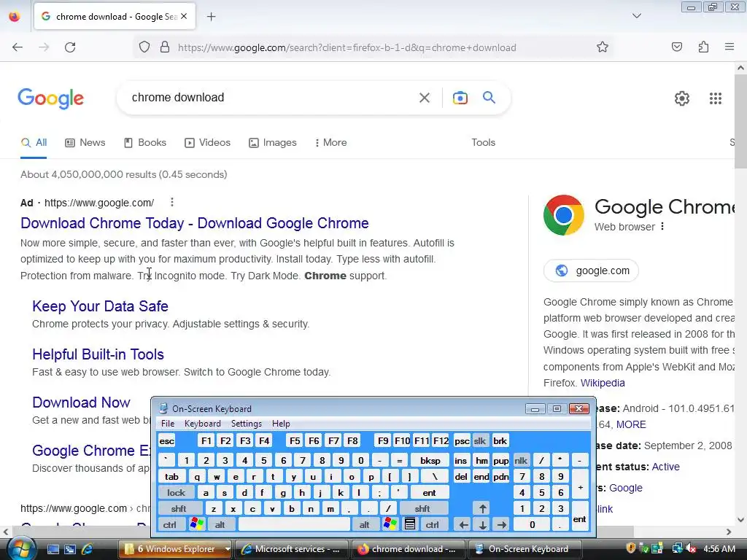Expand the More search filters menu
Image resolution: width=747 pixels, height=560 pixels.
(330, 142)
